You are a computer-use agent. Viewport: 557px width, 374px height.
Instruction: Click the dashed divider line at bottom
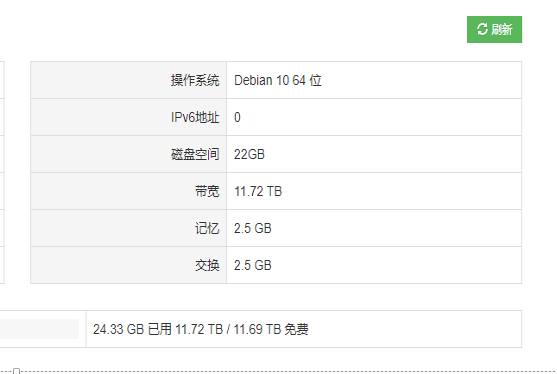coord(278,372)
